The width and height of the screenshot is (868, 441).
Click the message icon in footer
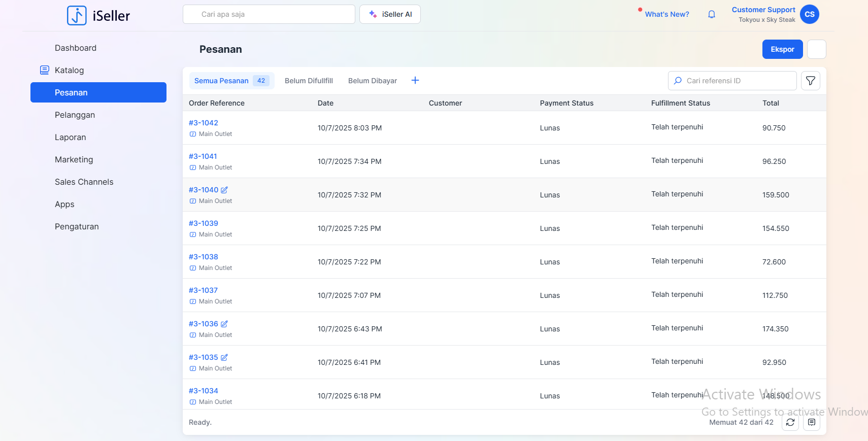pyautogui.click(x=812, y=422)
